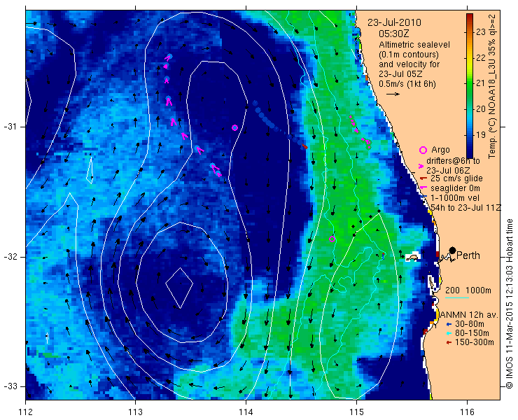The height and width of the screenshot is (420, 518).
Task: Click the date text 23-Jul-2010
Action: point(394,22)
